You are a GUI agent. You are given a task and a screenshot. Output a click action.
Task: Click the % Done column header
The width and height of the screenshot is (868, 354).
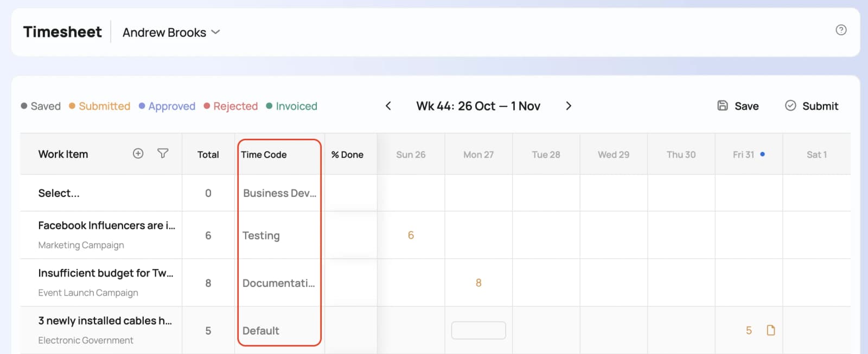coord(347,155)
